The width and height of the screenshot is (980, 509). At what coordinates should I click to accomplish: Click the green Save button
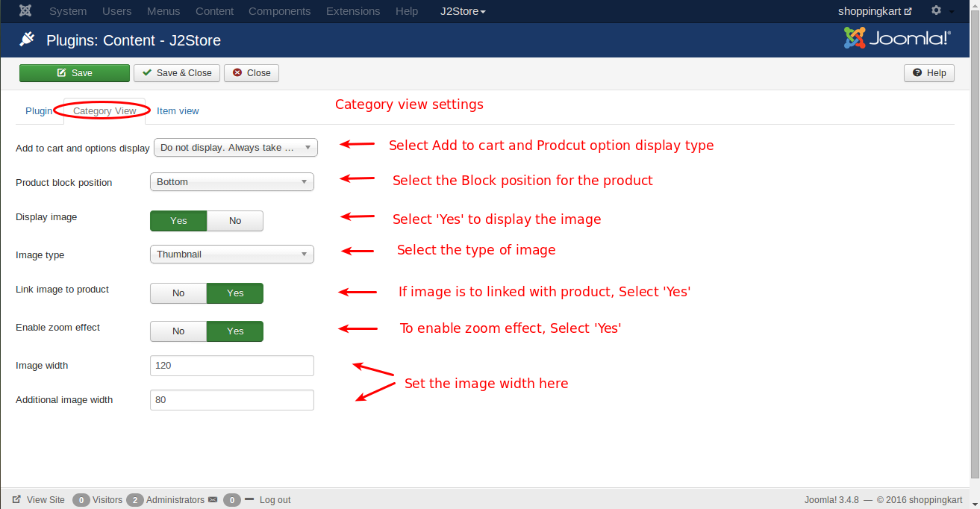coord(75,73)
